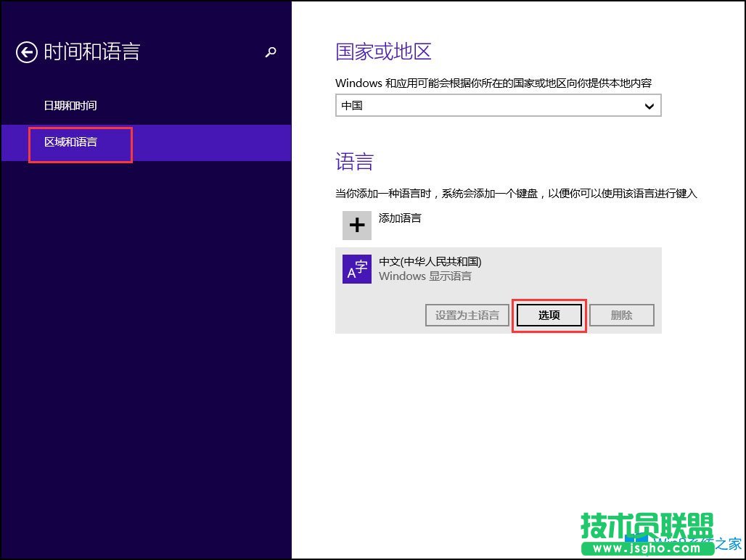
Task: Click the 设置为主语言 button
Action: point(467,315)
